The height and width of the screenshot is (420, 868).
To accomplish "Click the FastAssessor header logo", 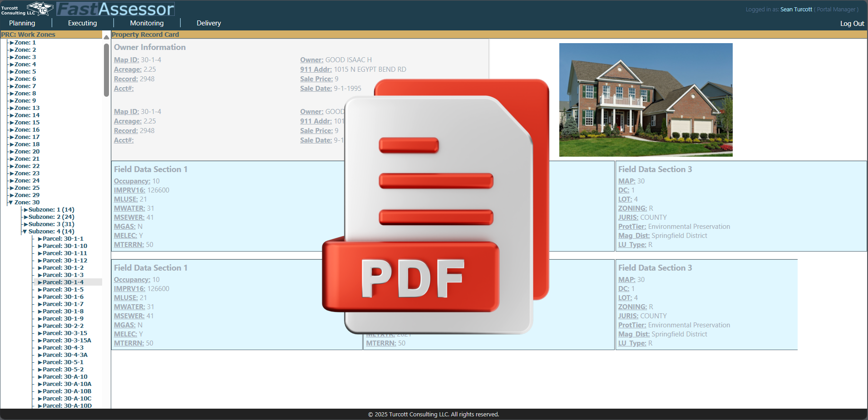I will [x=116, y=8].
